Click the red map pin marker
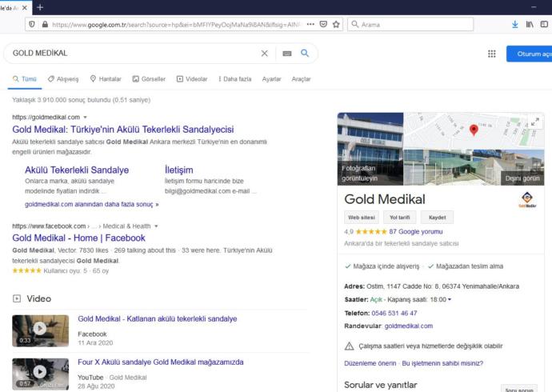This screenshot has width=552, height=392. click(474, 130)
